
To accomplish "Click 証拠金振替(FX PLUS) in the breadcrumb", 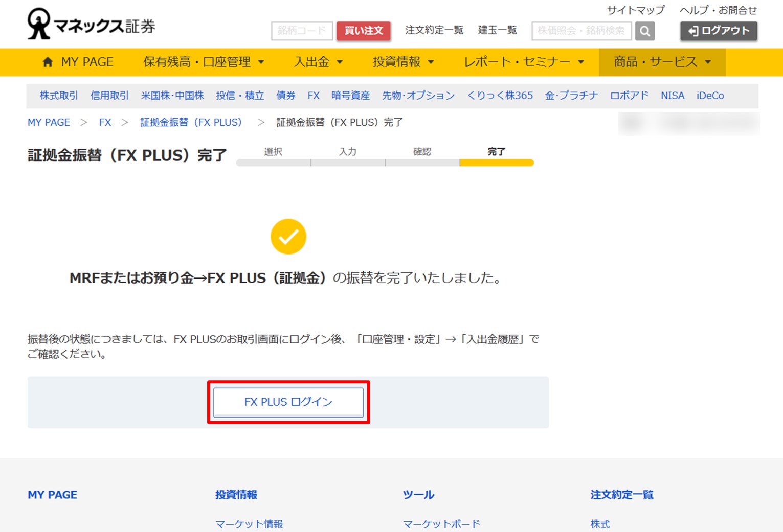I will click(x=191, y=122).
